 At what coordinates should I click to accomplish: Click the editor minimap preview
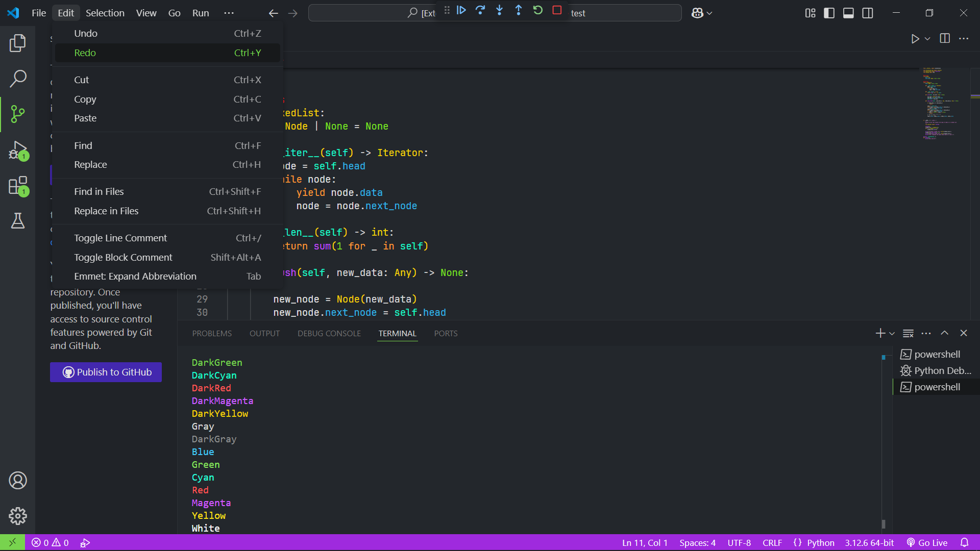point(939,102)
